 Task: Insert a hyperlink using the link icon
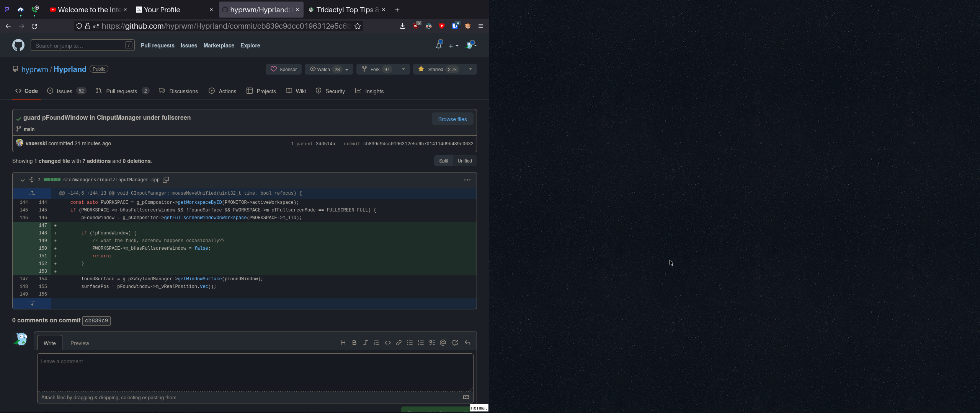(x=398, y=343)
